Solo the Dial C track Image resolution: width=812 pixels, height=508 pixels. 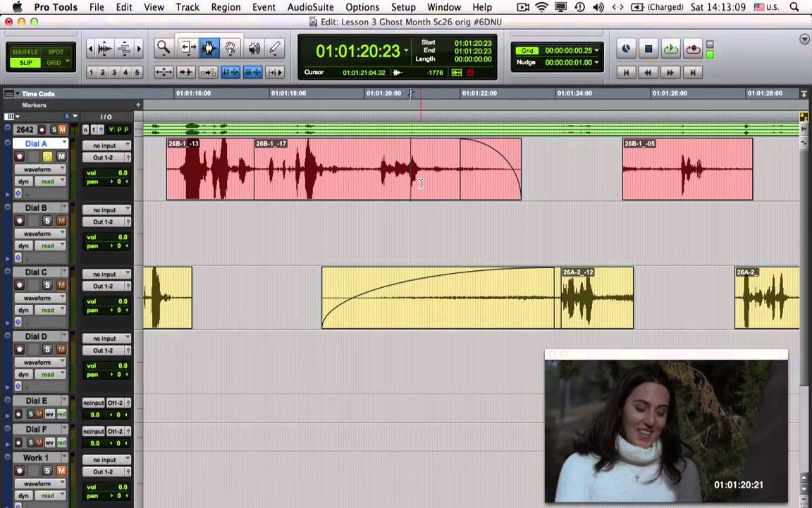(47, 284)
